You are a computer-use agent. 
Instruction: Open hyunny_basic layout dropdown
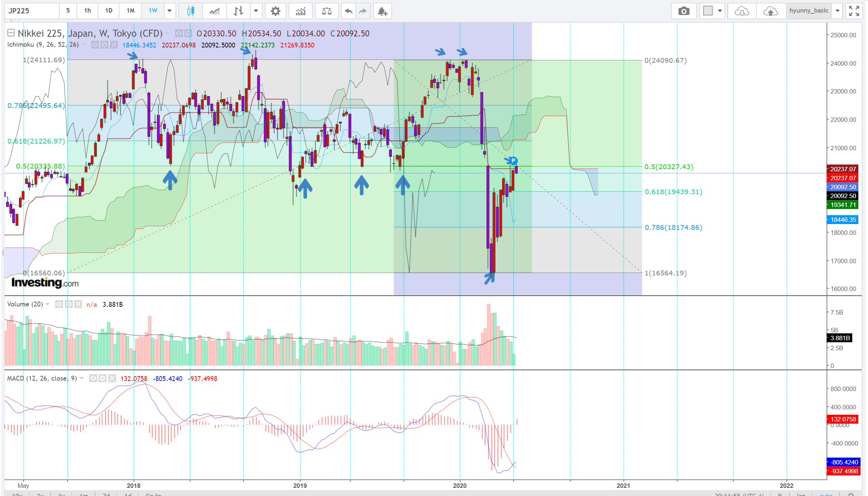838,11
